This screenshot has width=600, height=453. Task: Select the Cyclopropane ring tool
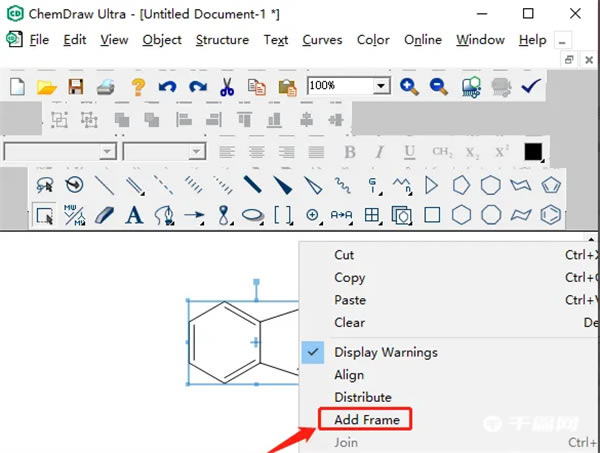point(431,185)
